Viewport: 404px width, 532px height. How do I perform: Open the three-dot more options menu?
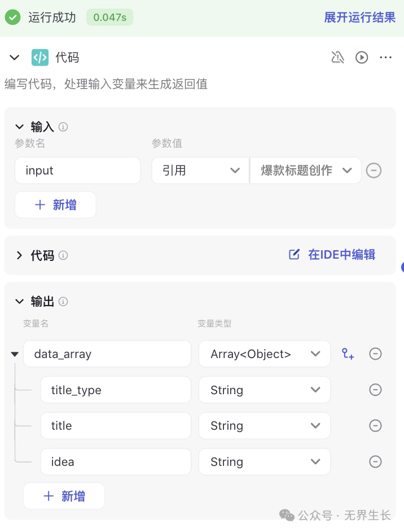pos(386,57)
